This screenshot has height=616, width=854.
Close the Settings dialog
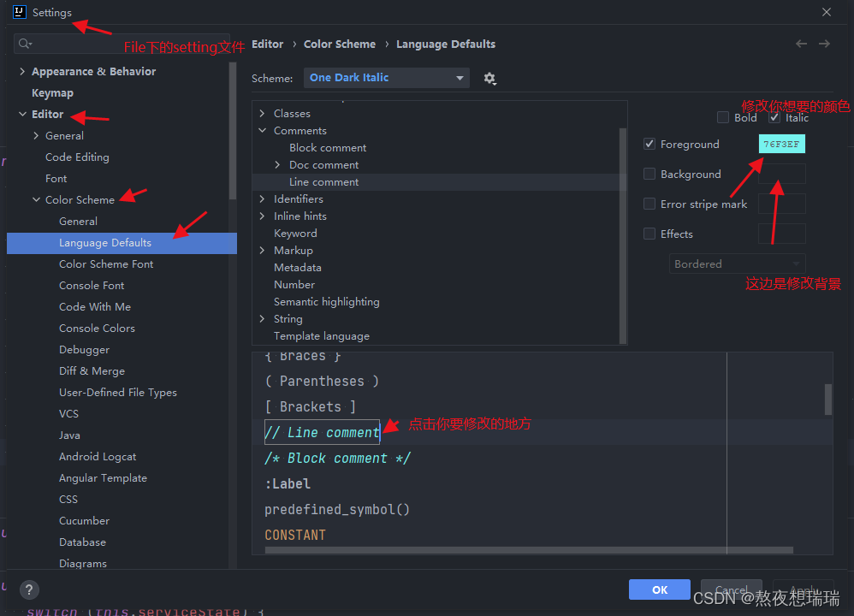[x=827, y=12]
